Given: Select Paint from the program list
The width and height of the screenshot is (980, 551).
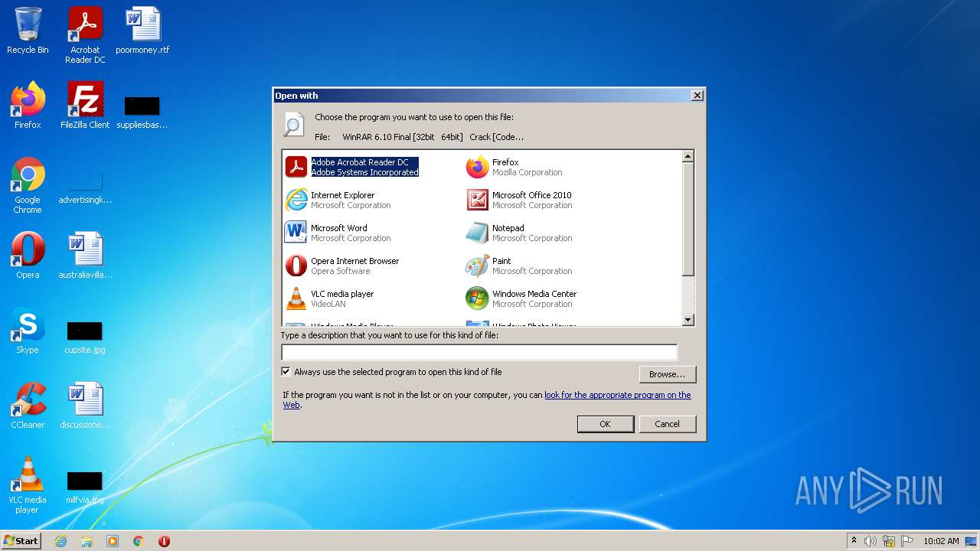Looking at the screenshot, I should (519, 266).
